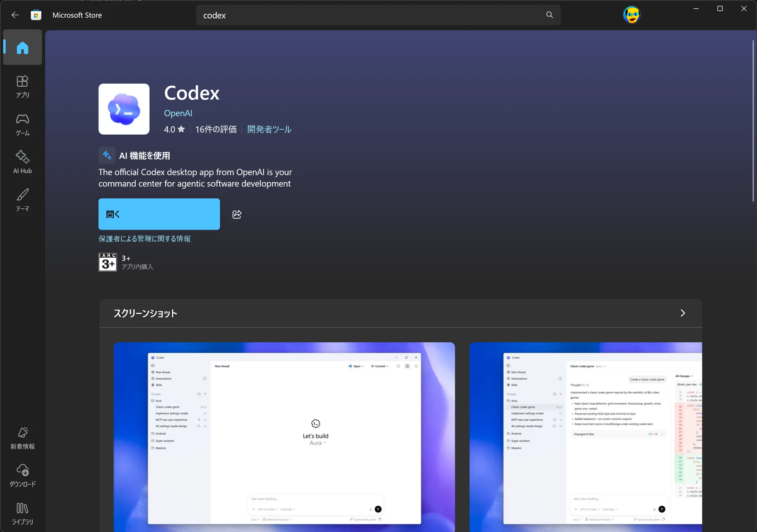Click the 開く button
The height and width of the screenshot is (532, 757).
(x=159, y=214)
